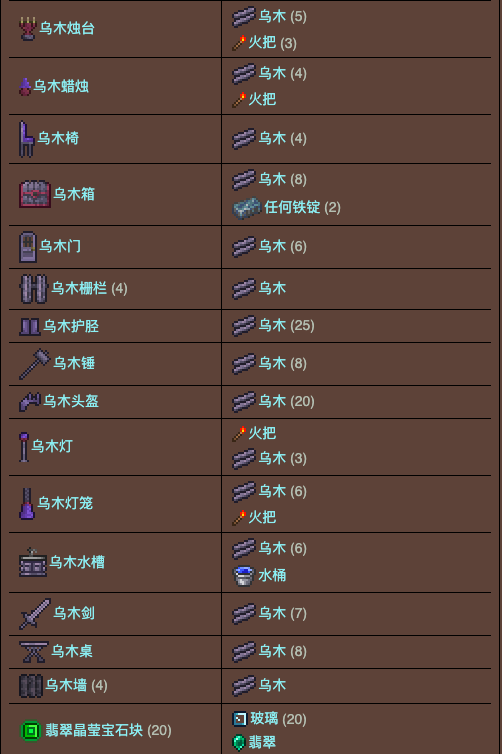Open the 乌木桌 link
The height and width of the screenshot is (754, 502).
point(72,651)
